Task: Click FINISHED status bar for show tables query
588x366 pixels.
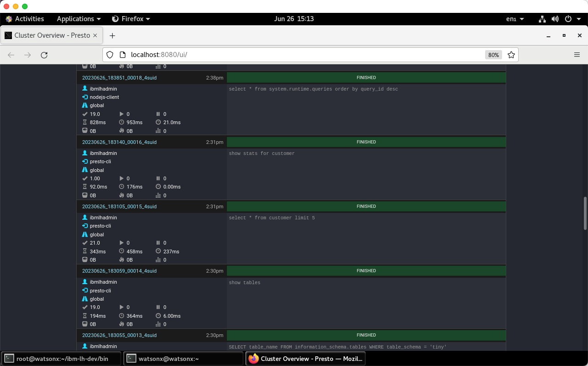Action: point(366,271)
